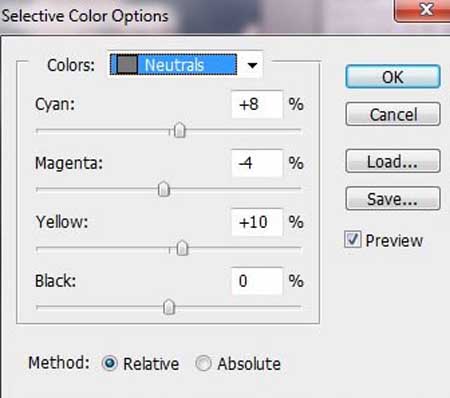Close the Selective Color Options dialog
Viewport: 450px width, 398px height.
(424, 10)
